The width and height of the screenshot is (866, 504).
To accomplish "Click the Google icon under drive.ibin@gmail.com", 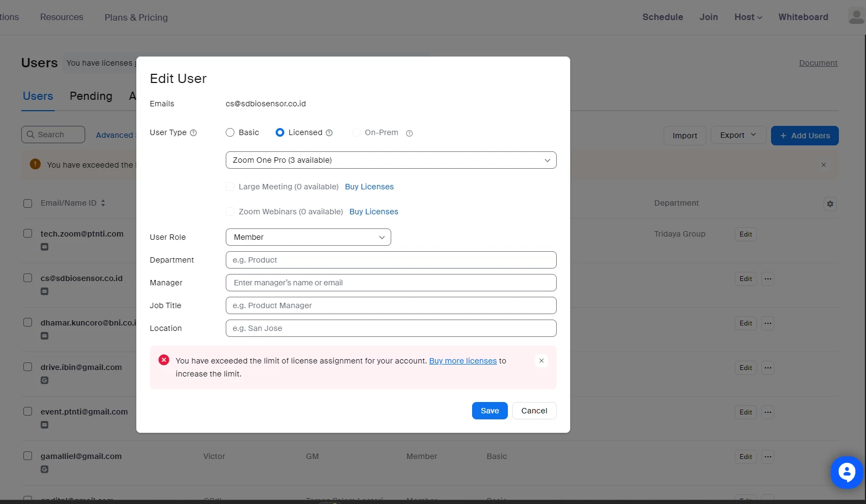I will click(x=44, y=380).
